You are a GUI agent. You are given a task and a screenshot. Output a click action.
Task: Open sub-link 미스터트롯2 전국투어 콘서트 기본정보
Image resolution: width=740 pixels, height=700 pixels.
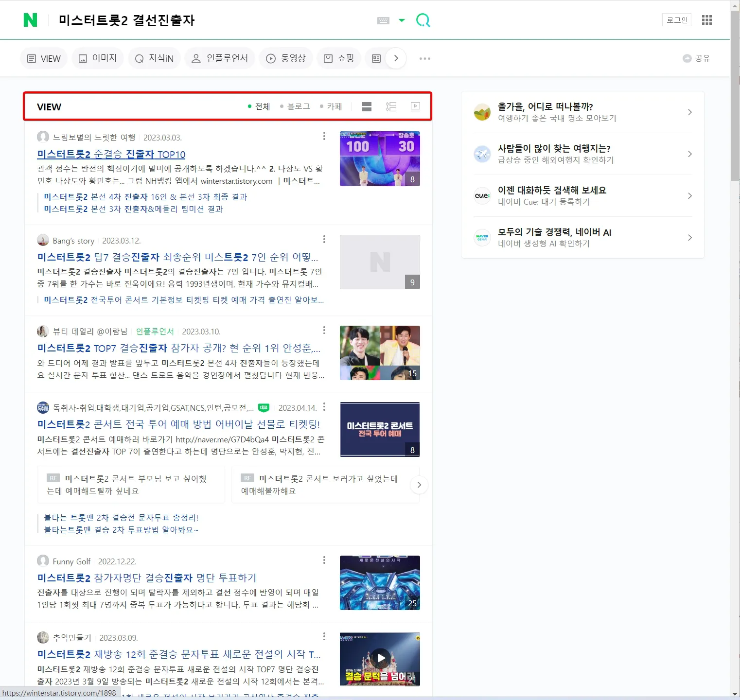click(x=184, y=300)
